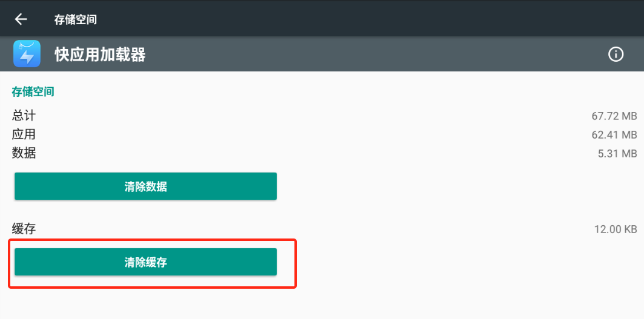The width and height of the screenshot is (644, 319).
Task: Click the blue lightning app icon
Action: (27, 54)
